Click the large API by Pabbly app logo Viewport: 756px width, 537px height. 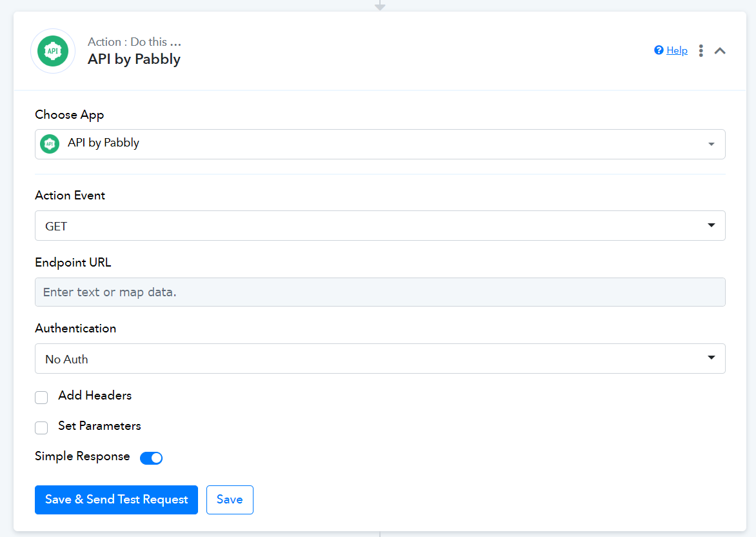point(53,51)
